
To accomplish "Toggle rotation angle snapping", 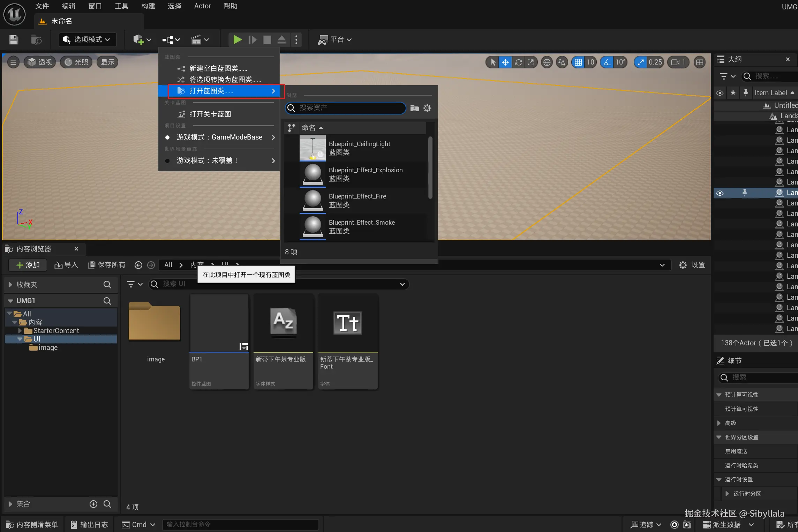I will point(607,62).
